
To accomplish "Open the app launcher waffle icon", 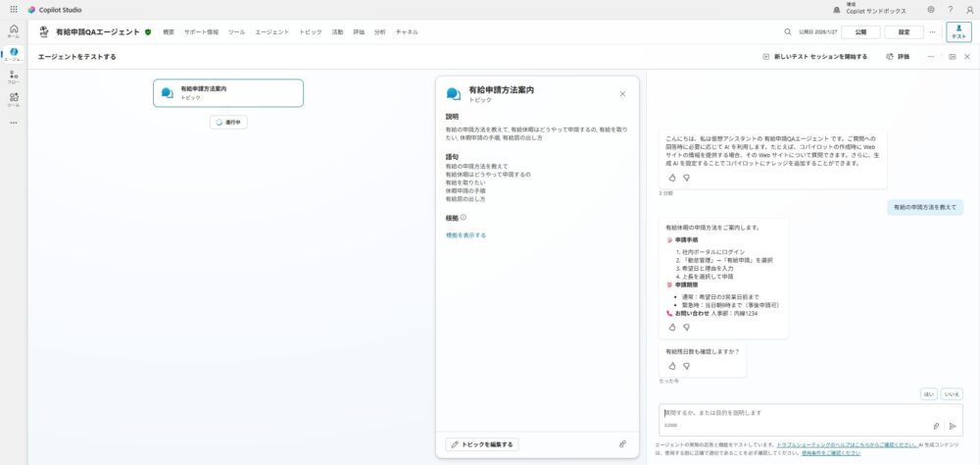I will click(14, 9).
